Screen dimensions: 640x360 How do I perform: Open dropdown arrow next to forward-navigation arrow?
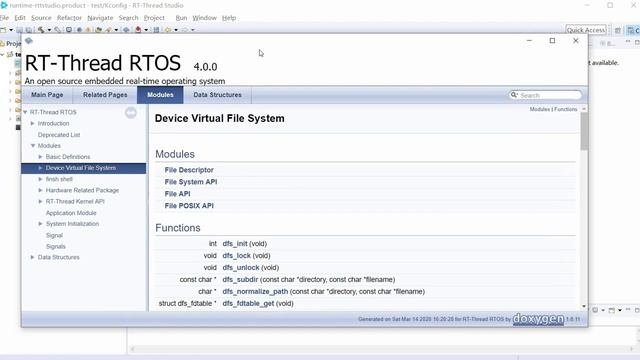[x=193, y=30]
